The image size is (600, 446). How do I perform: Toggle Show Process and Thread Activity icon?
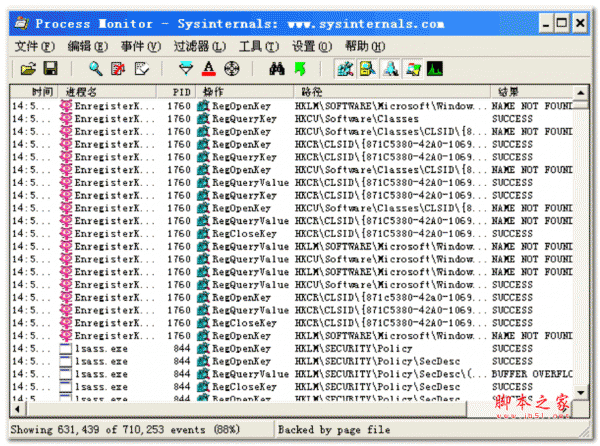tap(413, 69)
